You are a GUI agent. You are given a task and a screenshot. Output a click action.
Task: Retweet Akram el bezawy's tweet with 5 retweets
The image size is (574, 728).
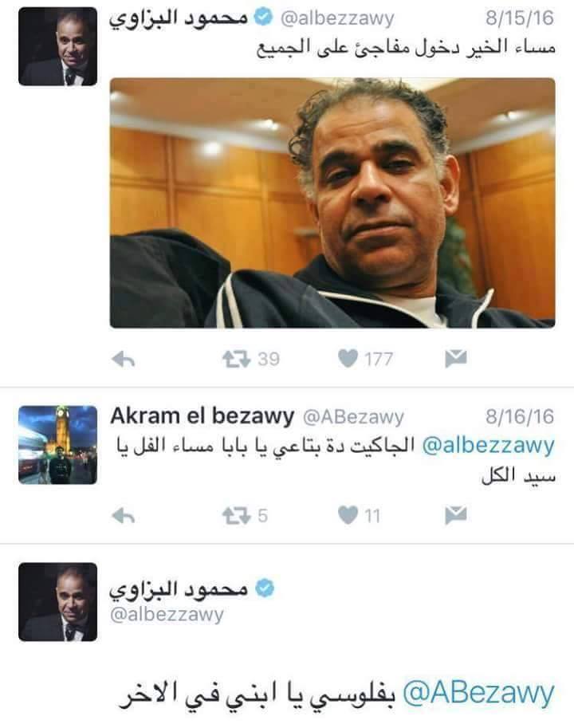pos(236,515)
